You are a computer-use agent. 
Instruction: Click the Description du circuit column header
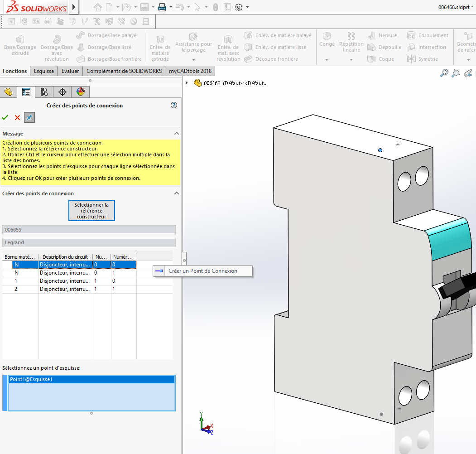coord(65,256)
